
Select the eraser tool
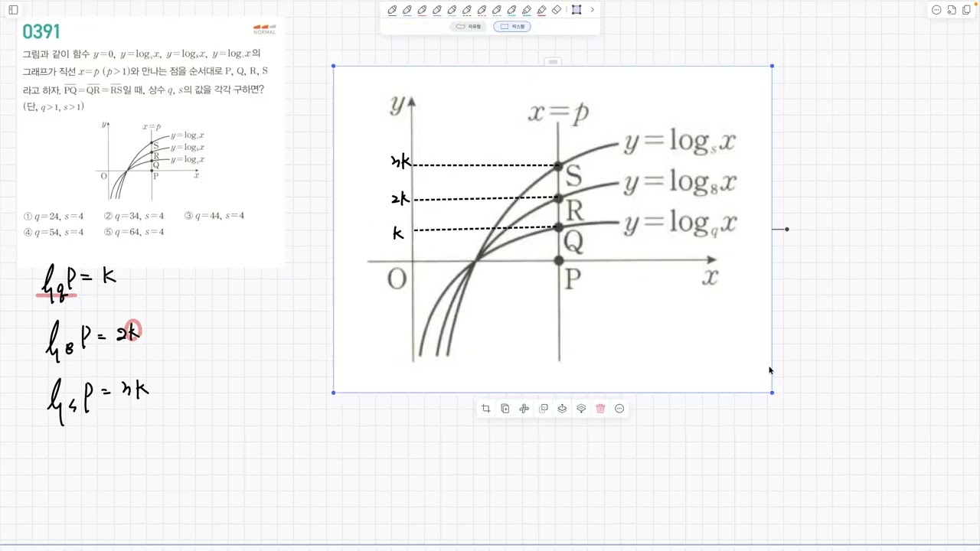557,10
